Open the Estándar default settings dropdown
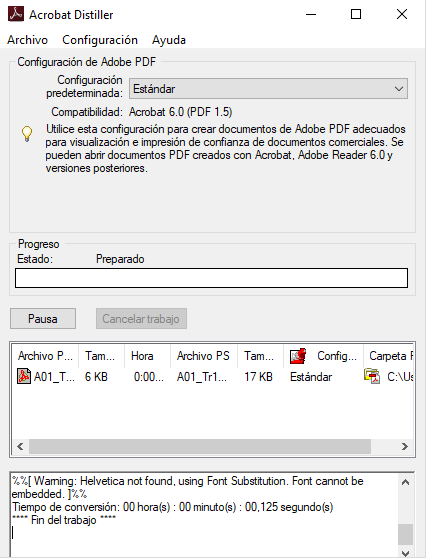Viewport: 426px width, 558px height. [268, 89]
